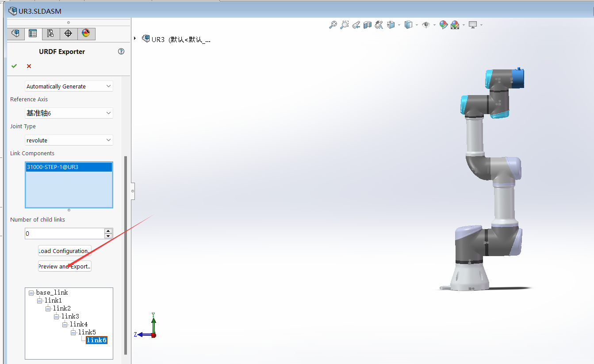Switch to the ConfigurationManager tab
The image size is (594, 364).
[x=50, y=34]
